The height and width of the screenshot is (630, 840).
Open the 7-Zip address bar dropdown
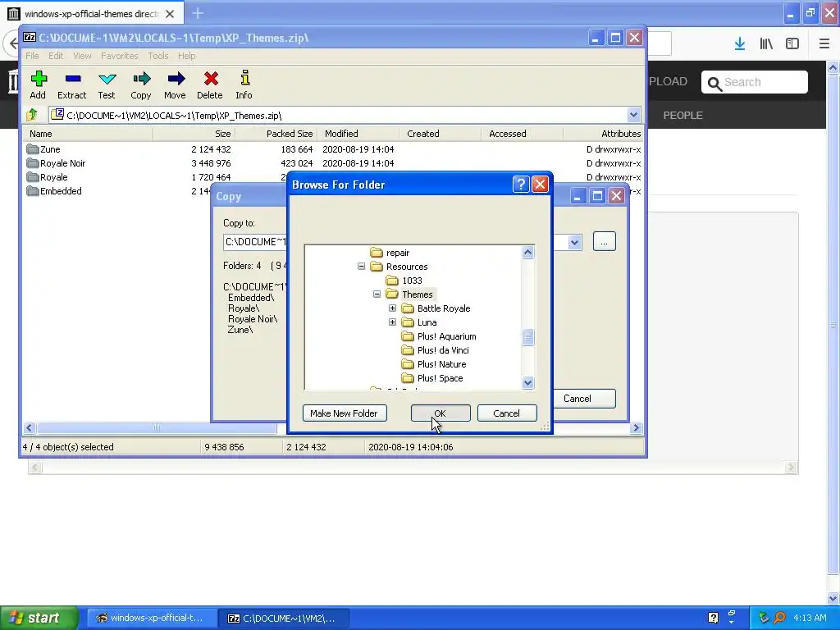pyautogui.click(x=633, y=115)
